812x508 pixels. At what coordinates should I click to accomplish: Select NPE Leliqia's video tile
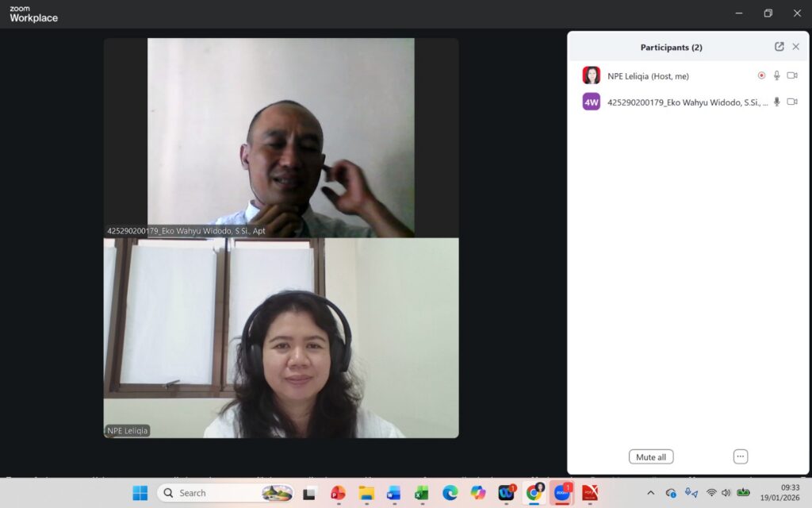[281, 337]
